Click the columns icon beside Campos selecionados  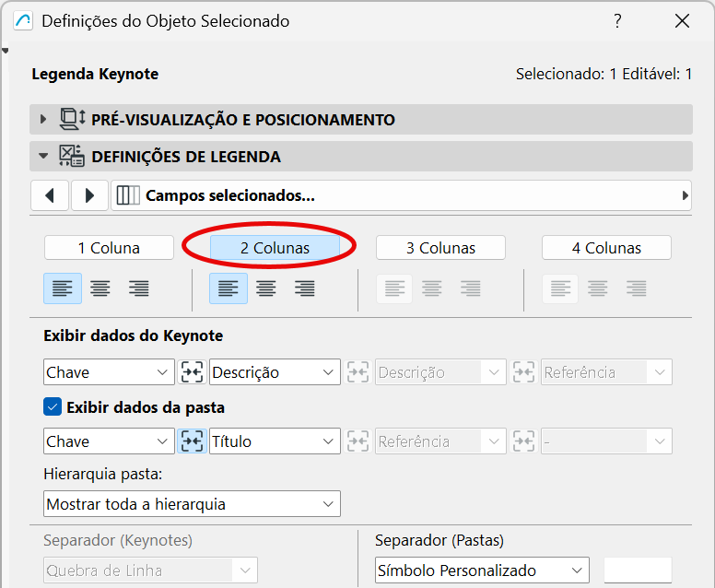pos(128,195)
